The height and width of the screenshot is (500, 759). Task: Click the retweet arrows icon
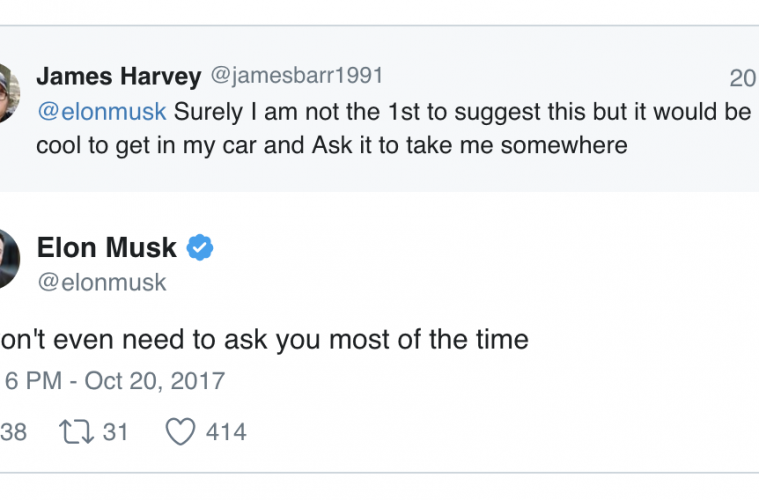[x=75, y=432]
